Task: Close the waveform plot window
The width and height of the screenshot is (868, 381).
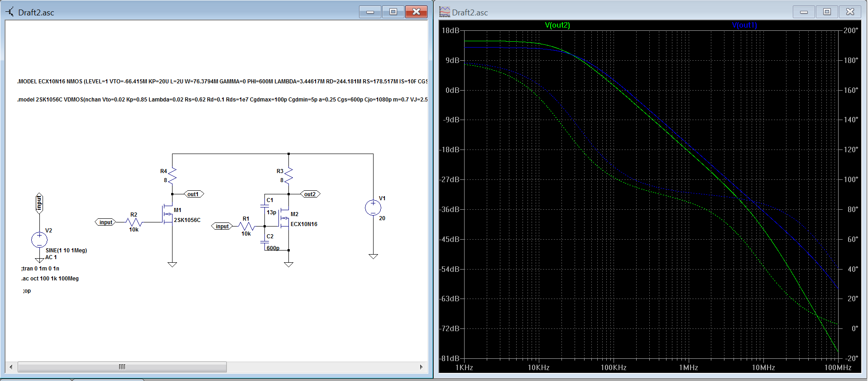Action: 850,12
